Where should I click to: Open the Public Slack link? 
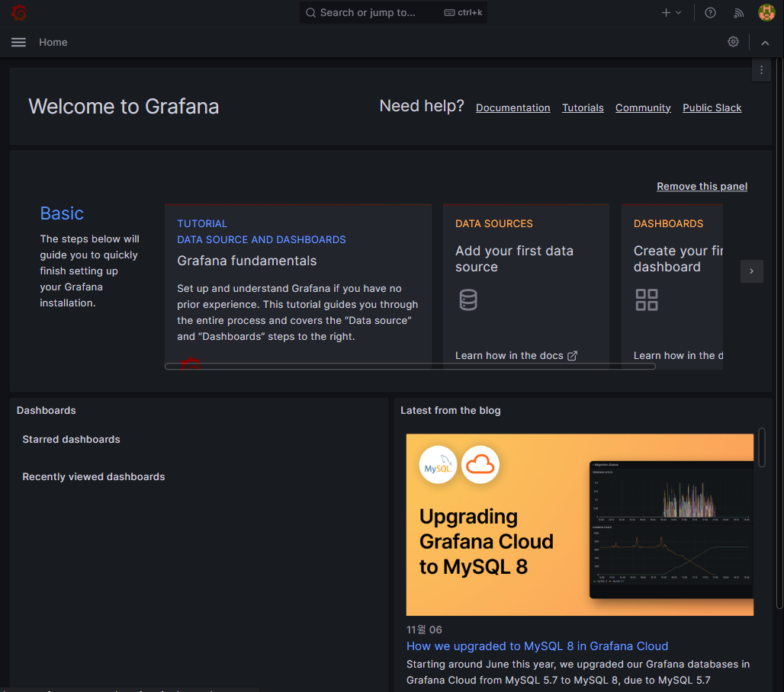[x=712, y=108]
